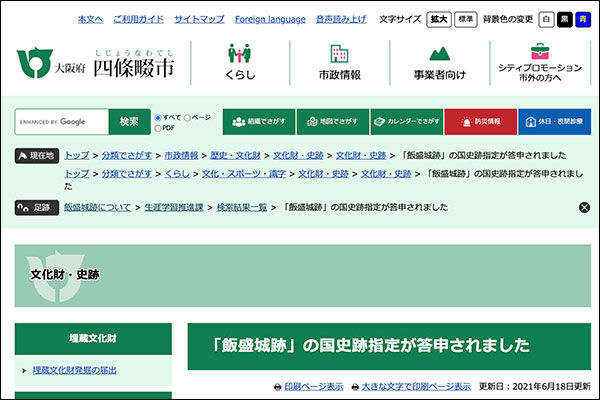Set background color to black 黒
The width and height of the screenshot is (600, 400).
pyautogui.click(x=565, y=19)
